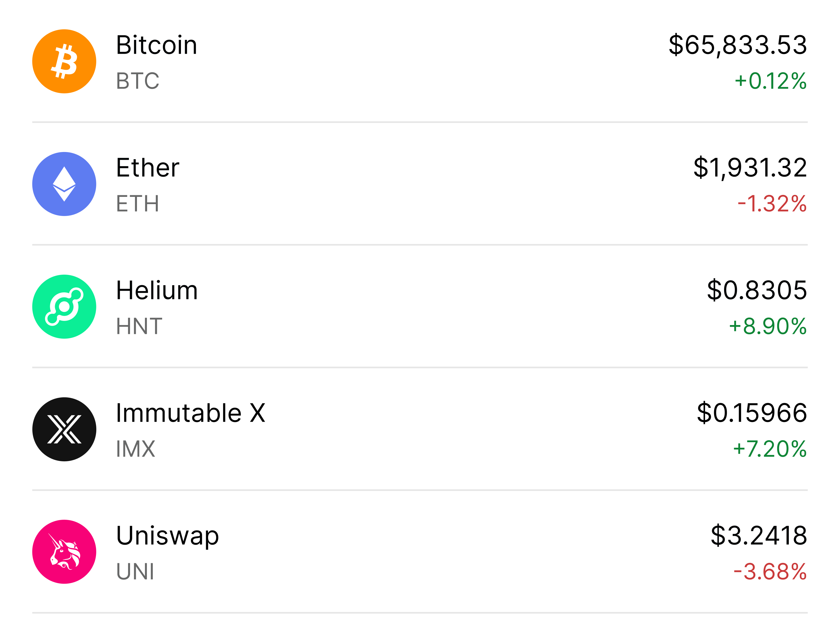Click Bitcoin's $65,833.53 price
Image resolution: width=840 pixels, height=623 pixels.
738,45
